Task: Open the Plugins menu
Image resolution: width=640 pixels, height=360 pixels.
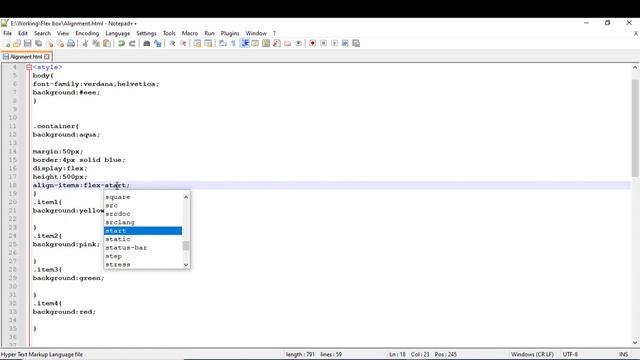Action: pos(230,33)
